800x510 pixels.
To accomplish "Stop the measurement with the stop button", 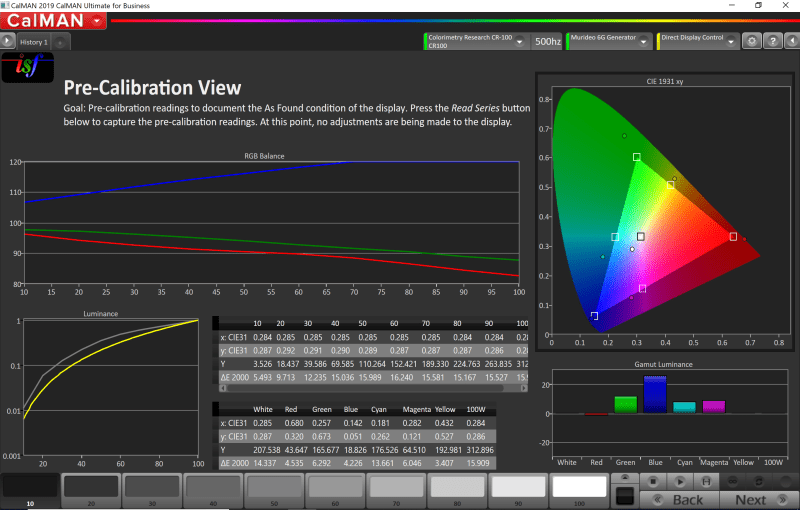I will (x=653, y=481).
